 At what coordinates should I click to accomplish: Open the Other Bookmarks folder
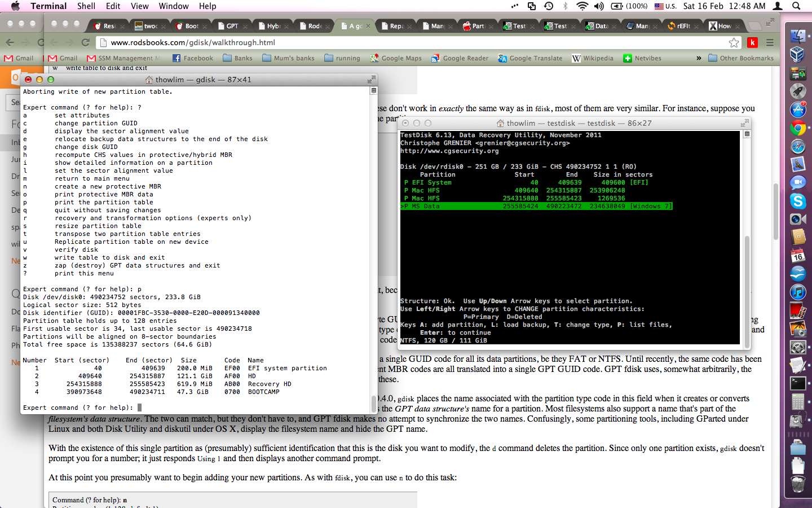click(741, 58)
